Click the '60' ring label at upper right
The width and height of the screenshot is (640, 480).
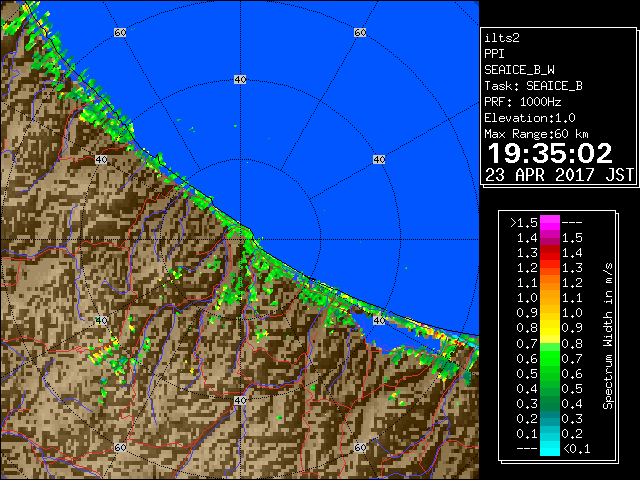click(x=360, y=32)
